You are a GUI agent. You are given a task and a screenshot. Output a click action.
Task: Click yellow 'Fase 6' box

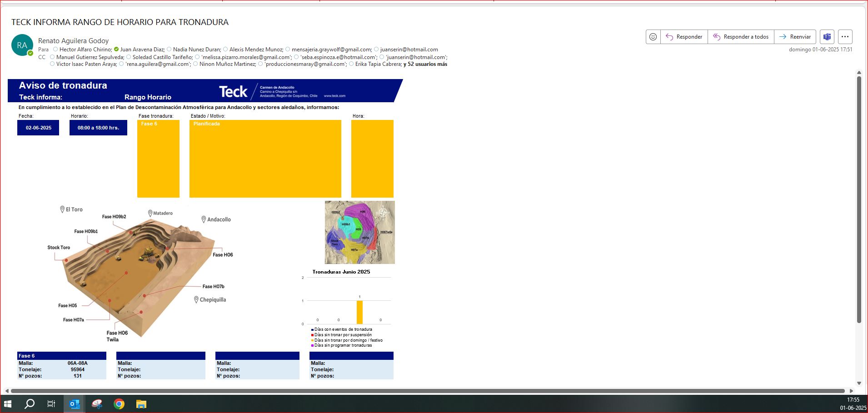point(158,159)
